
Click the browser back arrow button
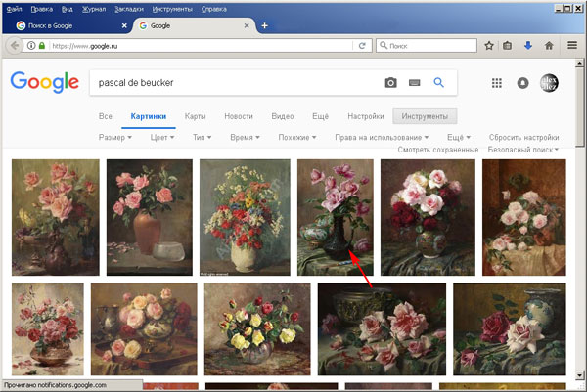coord(15,46)
